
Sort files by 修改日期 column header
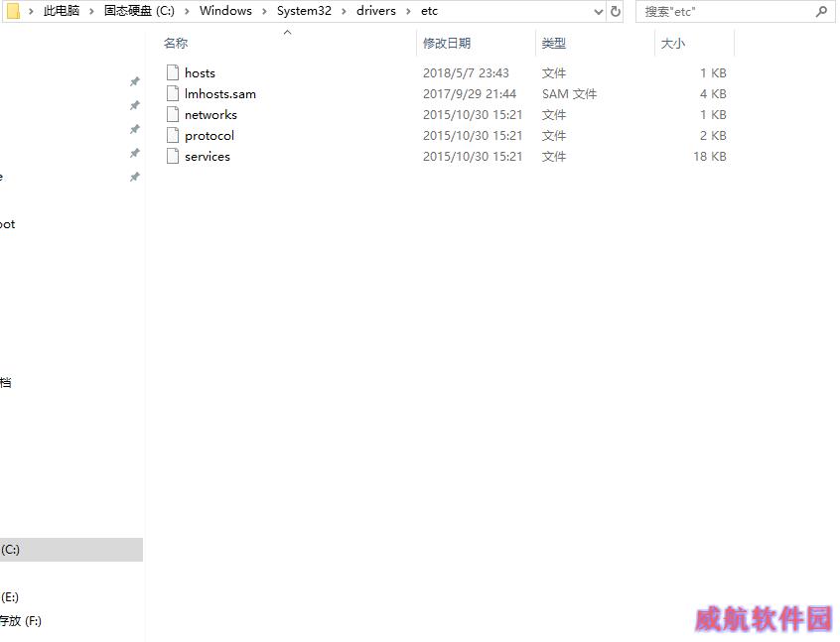(447, 44)
